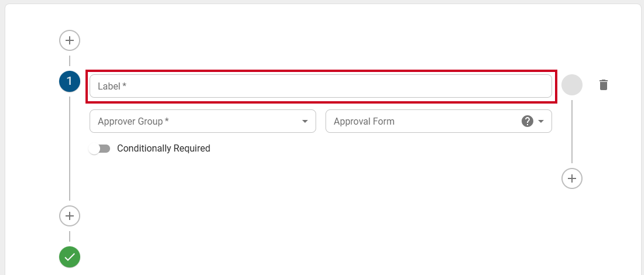Screen dimensions: 644x275
Task: Click the connector line below step 1
Action: [70, 149]
